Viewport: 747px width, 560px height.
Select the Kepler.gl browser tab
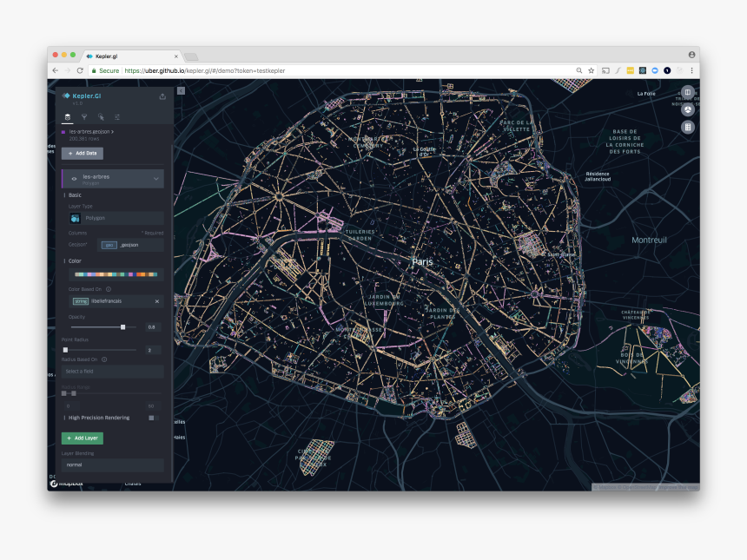pos(131,56)
